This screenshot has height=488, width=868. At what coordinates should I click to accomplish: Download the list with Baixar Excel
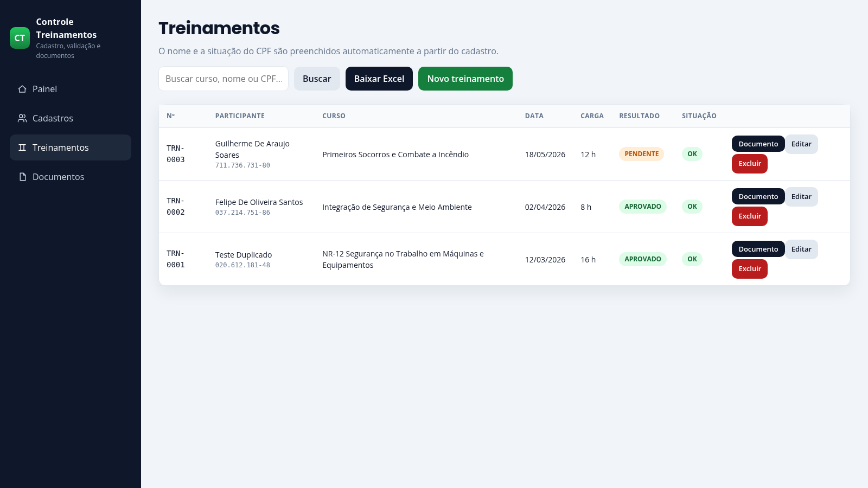click(x=379, y=79)
